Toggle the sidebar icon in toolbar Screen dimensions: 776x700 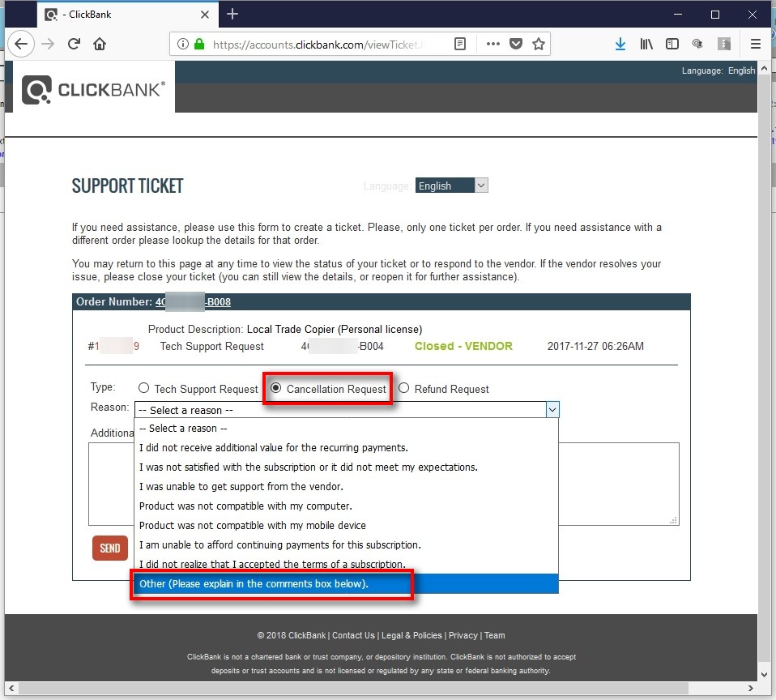(x=672, y=44)
